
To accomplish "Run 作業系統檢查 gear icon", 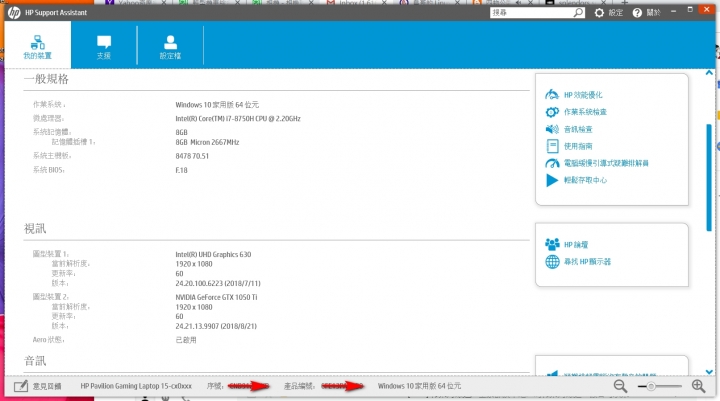I will pos(551,112).
